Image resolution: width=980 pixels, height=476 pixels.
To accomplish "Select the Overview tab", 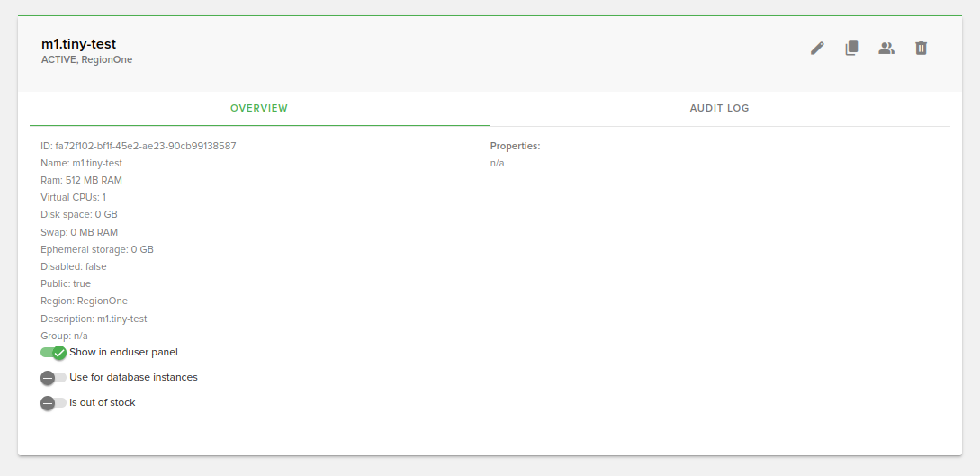I will tap(259, 108).
